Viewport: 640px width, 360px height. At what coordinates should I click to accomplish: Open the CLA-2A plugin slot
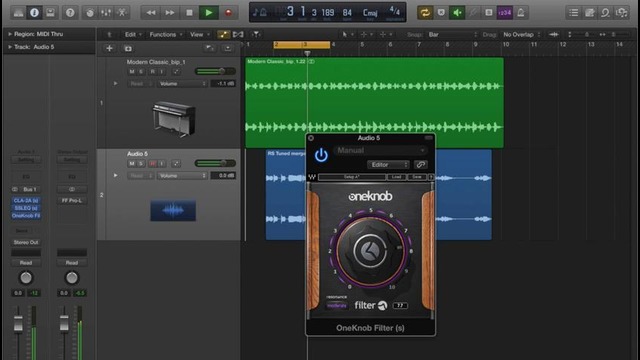(x=26, y=200)
